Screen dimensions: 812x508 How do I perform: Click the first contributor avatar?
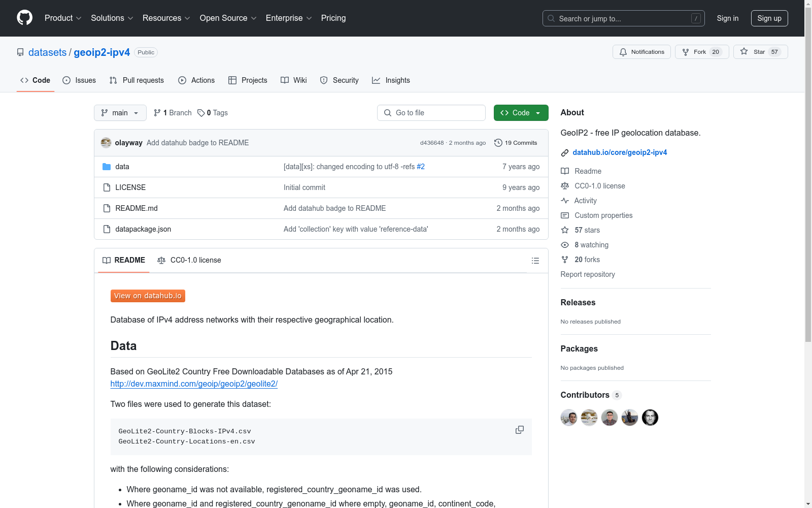568,418
